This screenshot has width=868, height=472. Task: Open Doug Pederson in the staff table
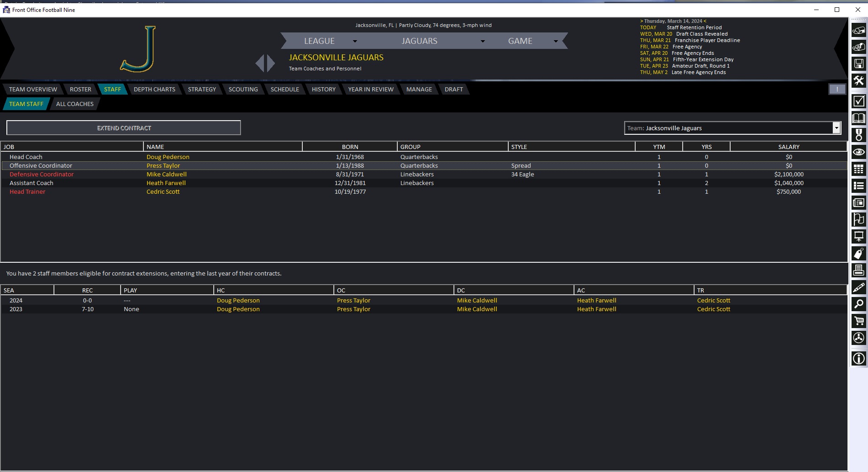point(168,157)
